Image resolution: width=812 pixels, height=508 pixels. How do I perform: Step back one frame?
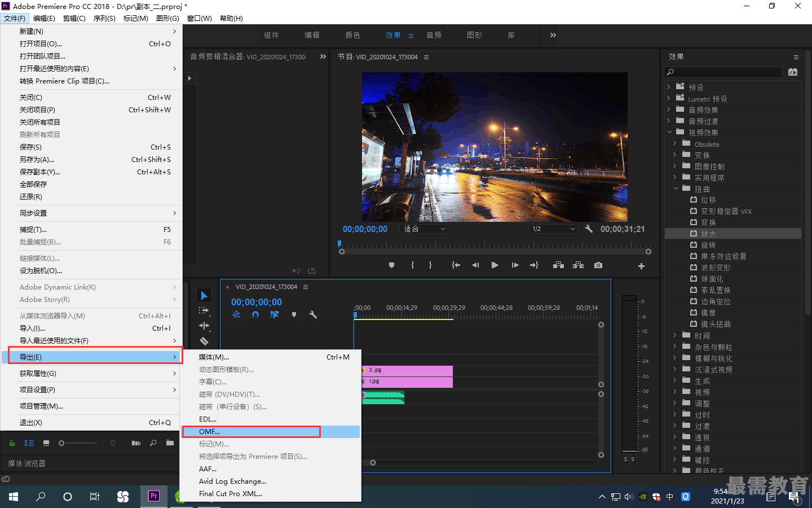coord(475,265)
